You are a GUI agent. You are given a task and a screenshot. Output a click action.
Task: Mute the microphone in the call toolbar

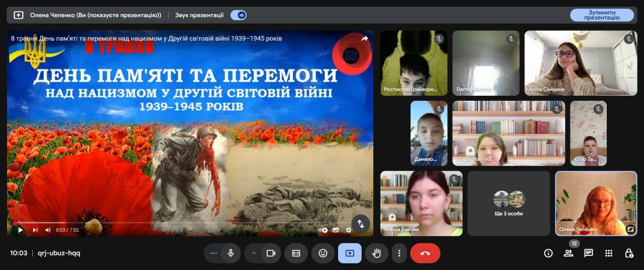pos(230,253)
